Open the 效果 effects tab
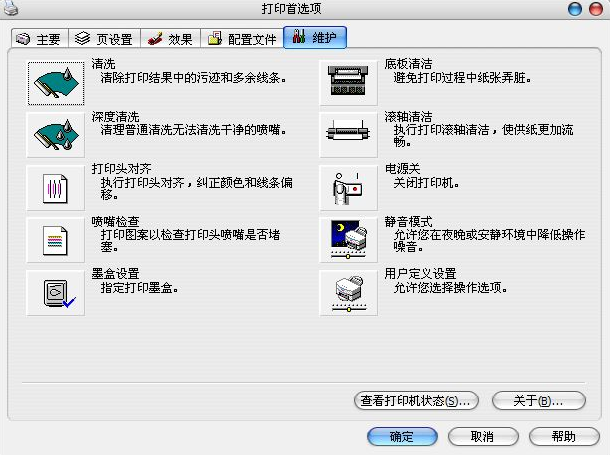This screenshot has height=455, width=610. click(170, 40)
